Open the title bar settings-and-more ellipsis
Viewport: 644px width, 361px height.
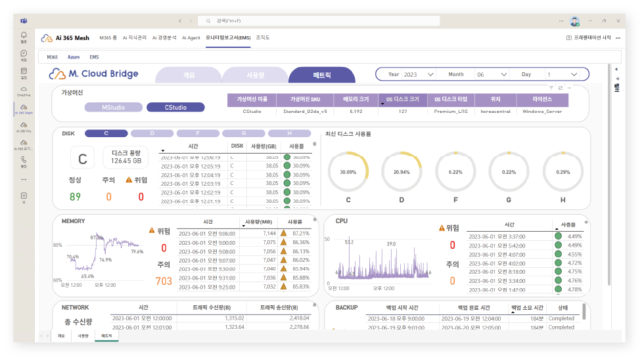[561, 20]
